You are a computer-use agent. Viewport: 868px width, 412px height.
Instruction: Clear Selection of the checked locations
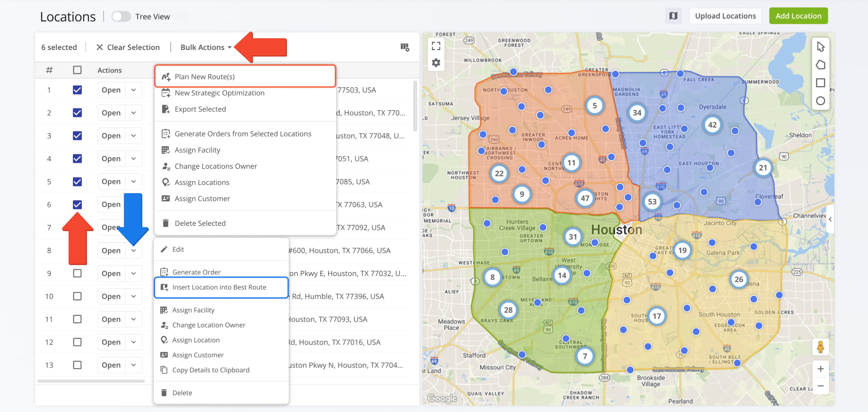pos(128,47)
